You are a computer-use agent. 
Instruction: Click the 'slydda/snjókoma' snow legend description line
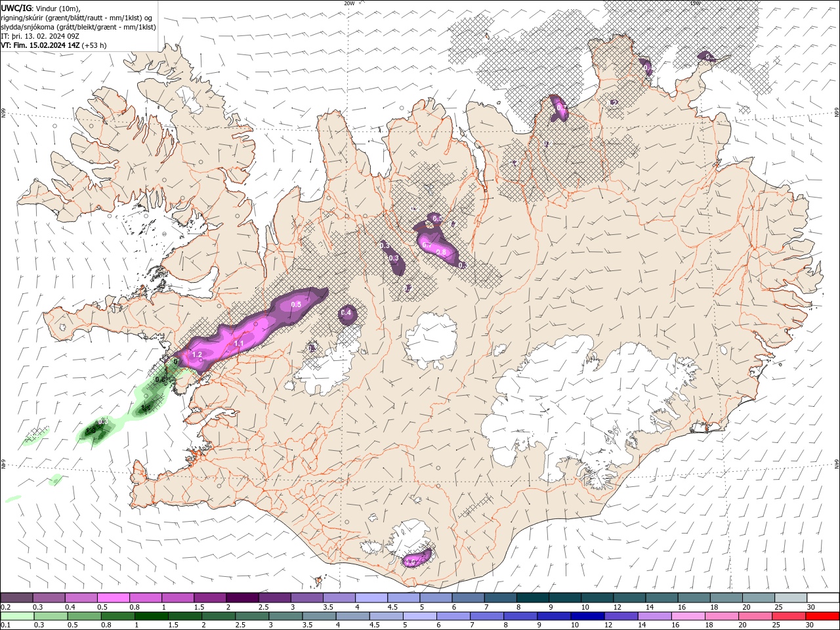[x=78, y=27]
